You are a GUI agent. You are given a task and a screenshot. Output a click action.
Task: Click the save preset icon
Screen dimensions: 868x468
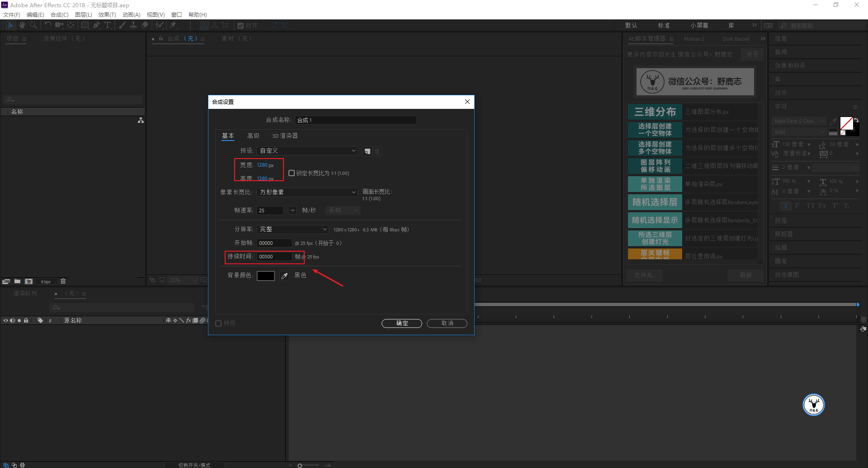[x=368, y=151]
